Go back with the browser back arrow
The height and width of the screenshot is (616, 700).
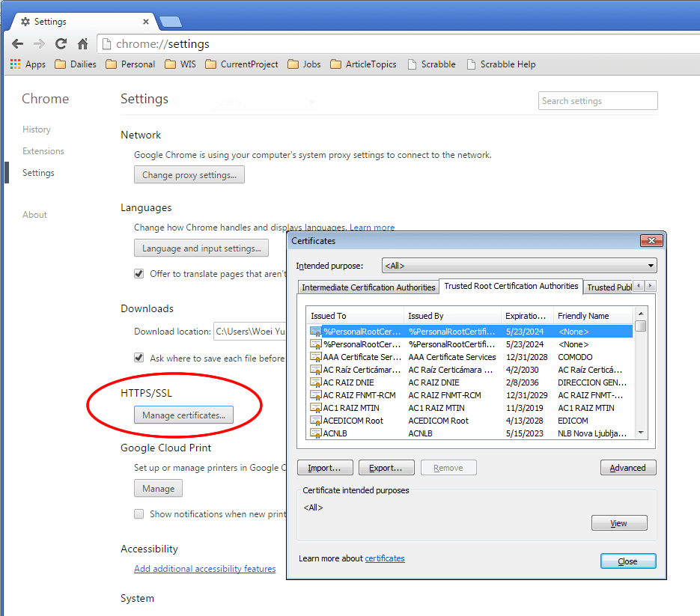click(x=17, y=43)
